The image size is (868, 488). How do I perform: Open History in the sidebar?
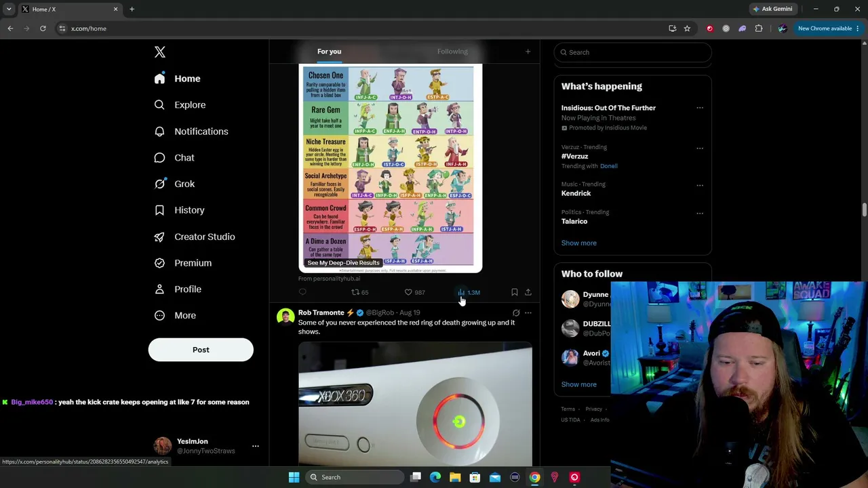click(x=179, y=210)
